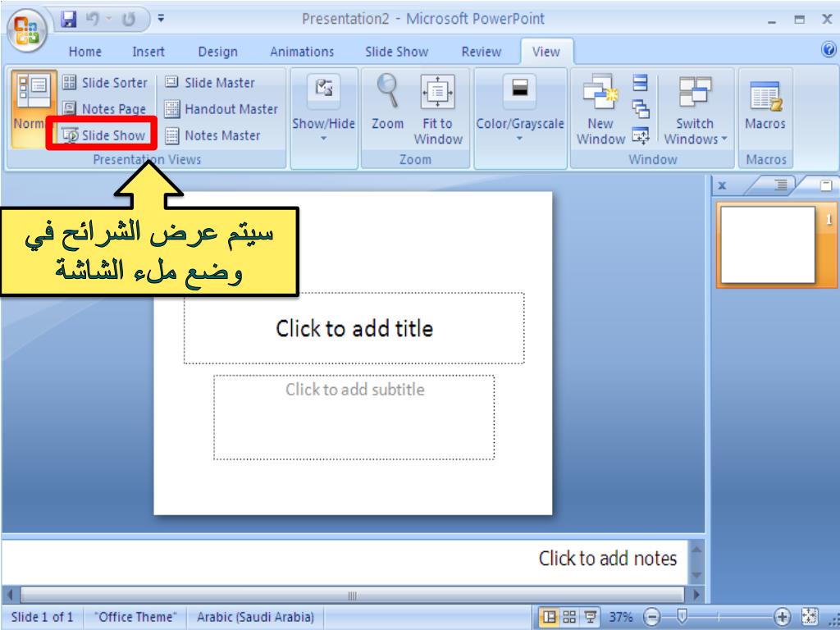Image resolution: width=840 pixels, height=630 pixels.
Task: Toggle Slide Show view in status bar
Action: pyautogui.click(x=591, y=617)
